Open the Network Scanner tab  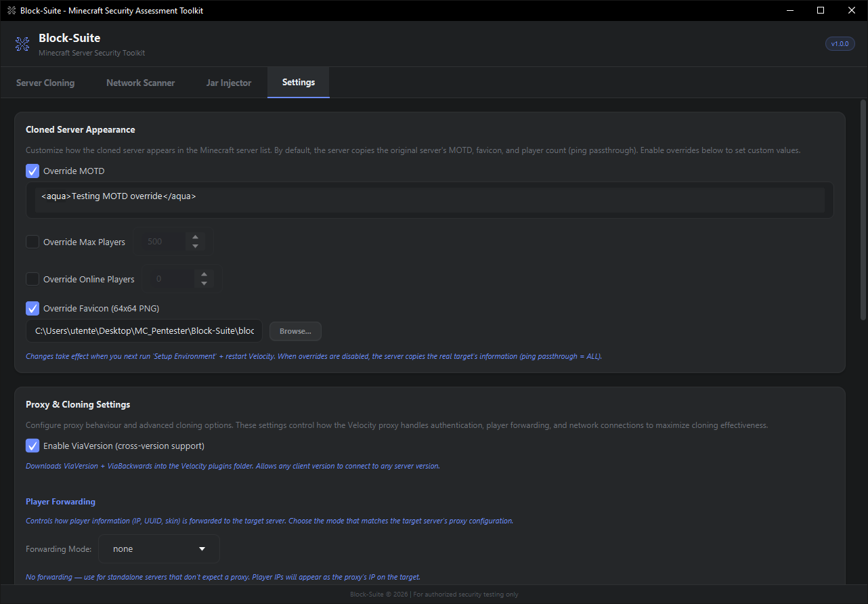pyautogui.click(x=140, y=82)
